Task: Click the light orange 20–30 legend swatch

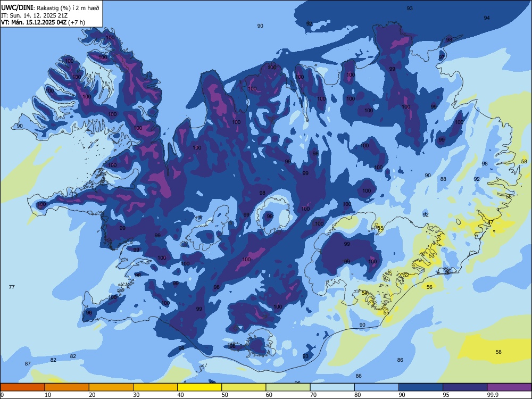Action: point(111,387)
